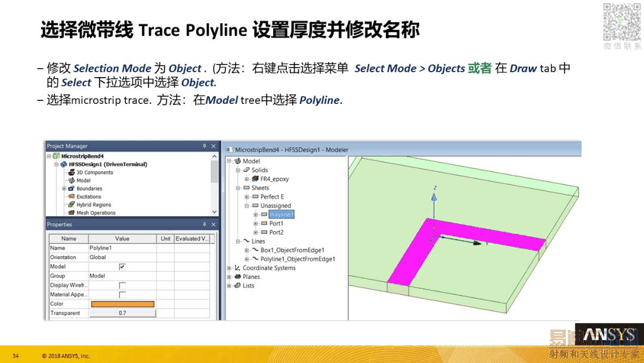Click the Mesh Operations icon

72,213
